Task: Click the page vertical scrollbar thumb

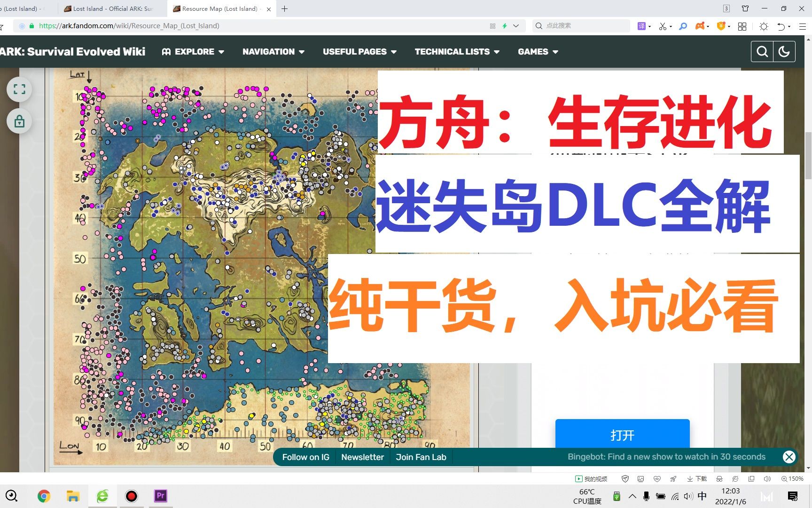Action: (808, 155)
